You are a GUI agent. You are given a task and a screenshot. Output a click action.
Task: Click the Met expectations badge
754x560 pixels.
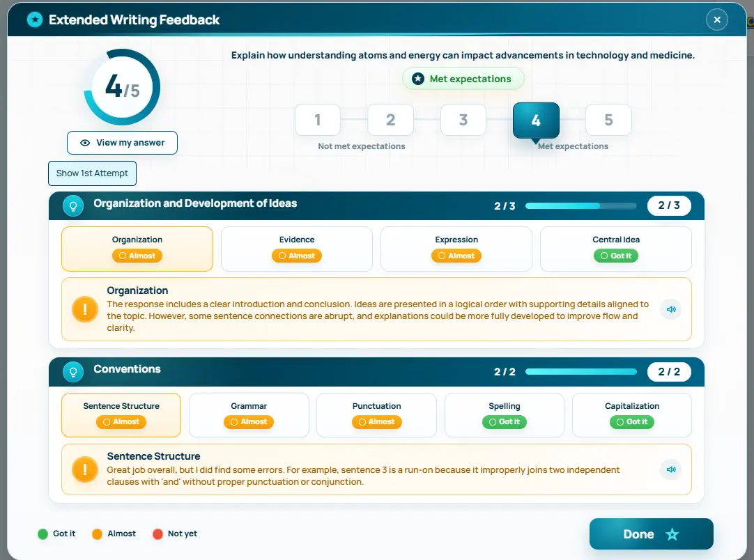463,79
